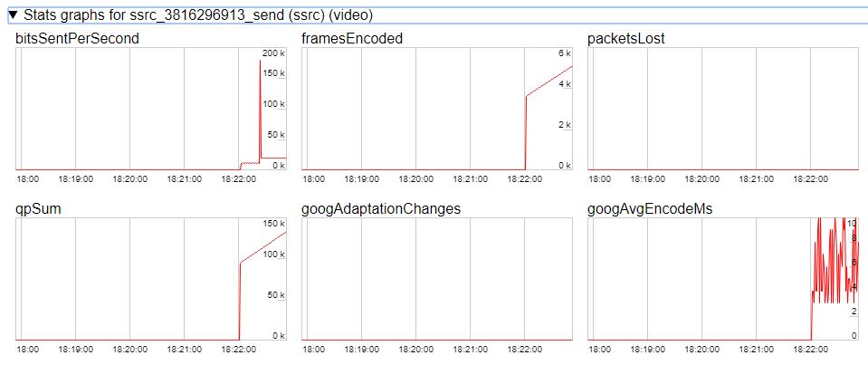Click the googAdaptationChanges graph title

point(381,208)
